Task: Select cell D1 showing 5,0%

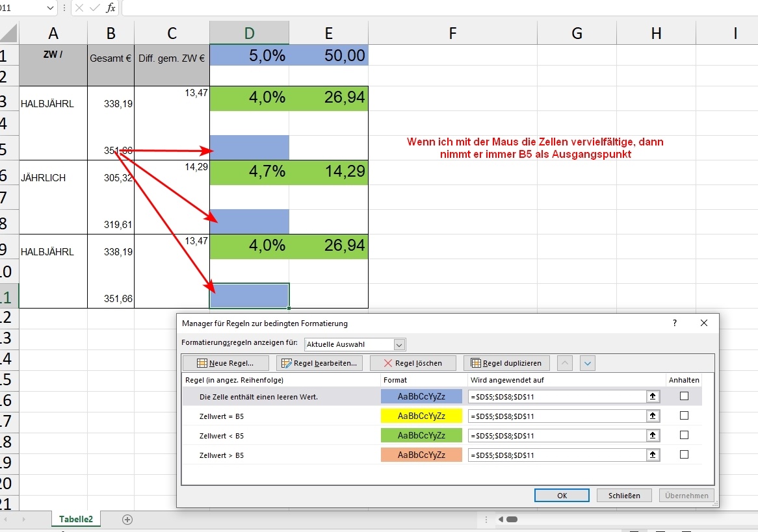Action: (x=250, y=55)
